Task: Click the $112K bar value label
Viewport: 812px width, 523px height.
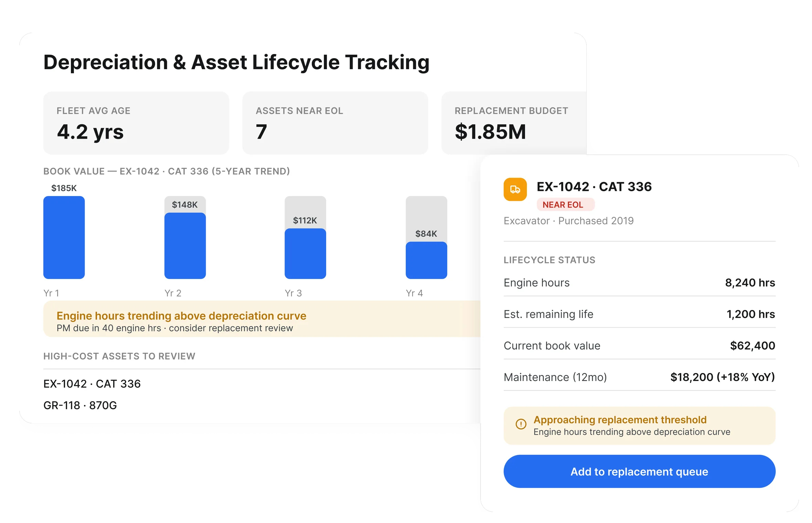Action: point(305,221)
